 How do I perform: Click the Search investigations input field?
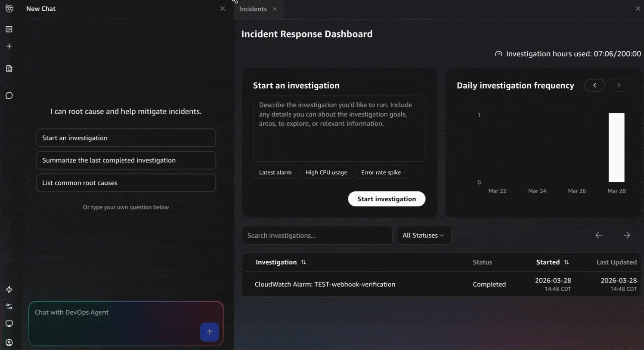(x=317, y=235)
